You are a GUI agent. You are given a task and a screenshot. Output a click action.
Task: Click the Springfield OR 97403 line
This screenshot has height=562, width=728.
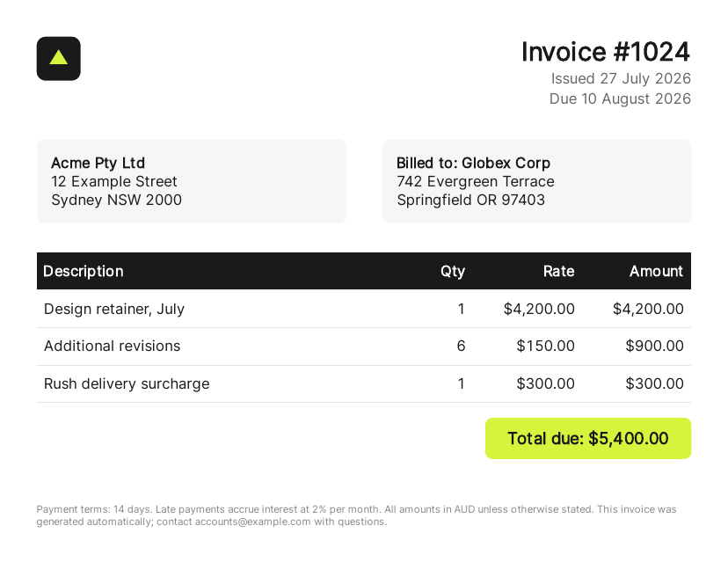click(x=470, y=200)
